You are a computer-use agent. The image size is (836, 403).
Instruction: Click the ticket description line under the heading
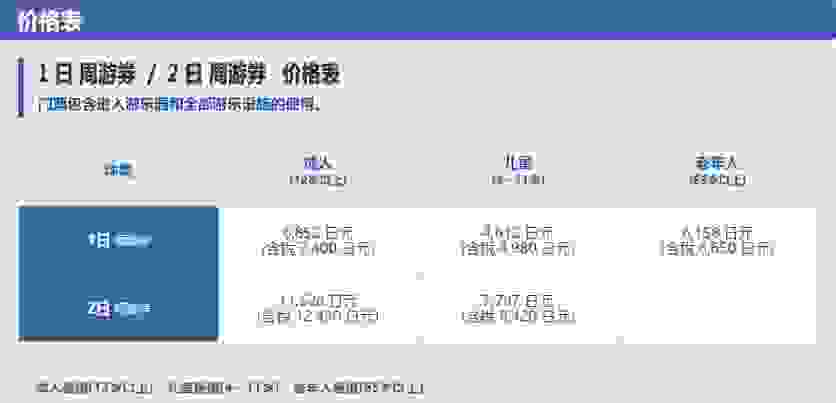(x=179, y=104)
